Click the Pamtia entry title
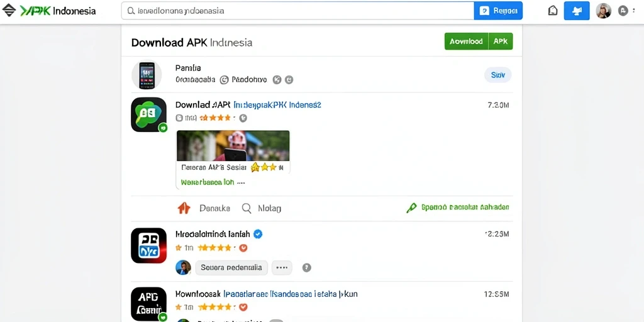 coord(187,68)
